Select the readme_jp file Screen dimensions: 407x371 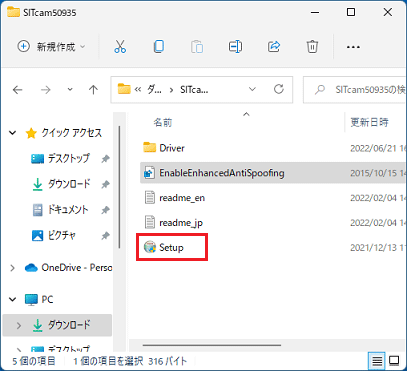pos(181,223)
